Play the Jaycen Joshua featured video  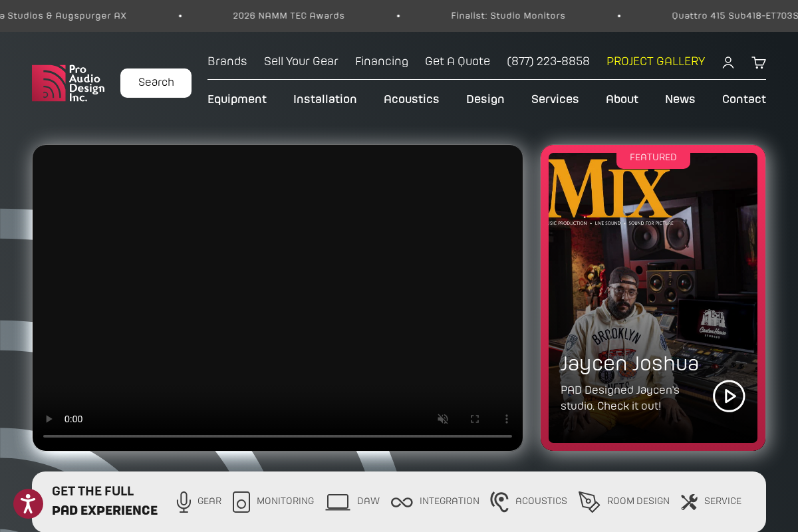729,396
